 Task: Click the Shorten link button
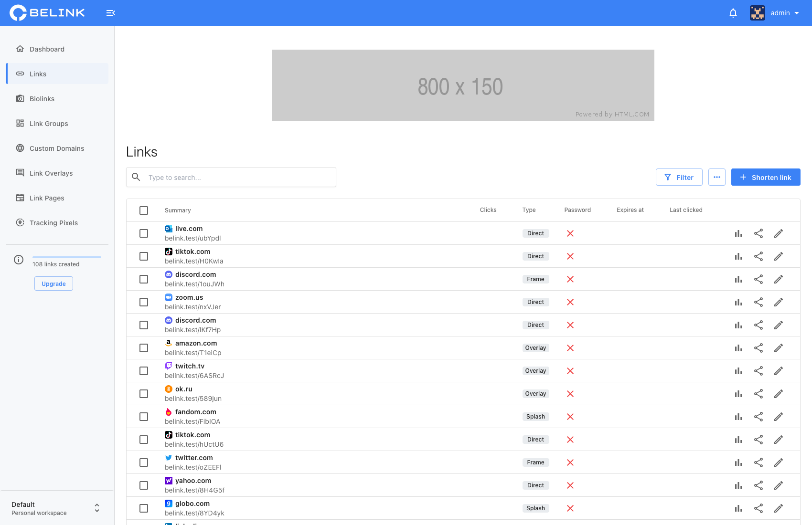click(766, 177)
